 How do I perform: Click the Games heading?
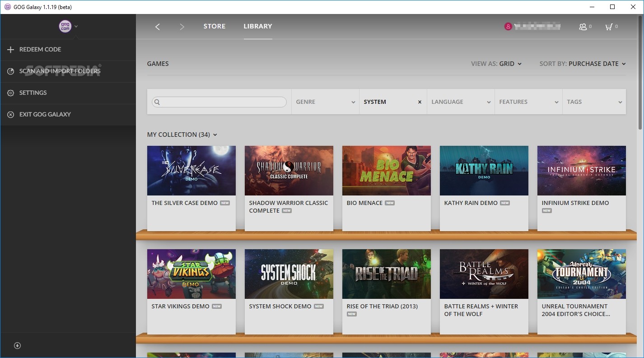[158, 64]
